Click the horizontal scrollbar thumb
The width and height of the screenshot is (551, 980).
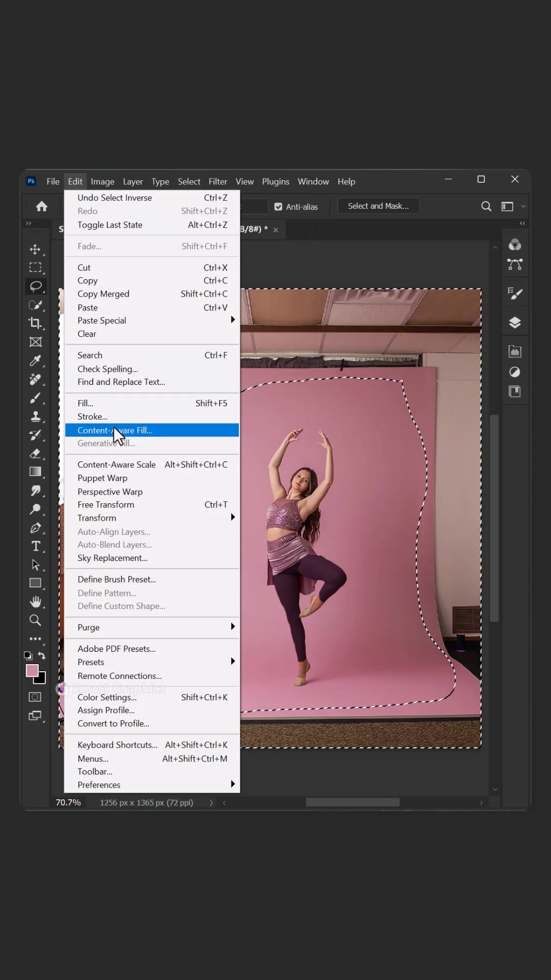[x=353, y=802]
